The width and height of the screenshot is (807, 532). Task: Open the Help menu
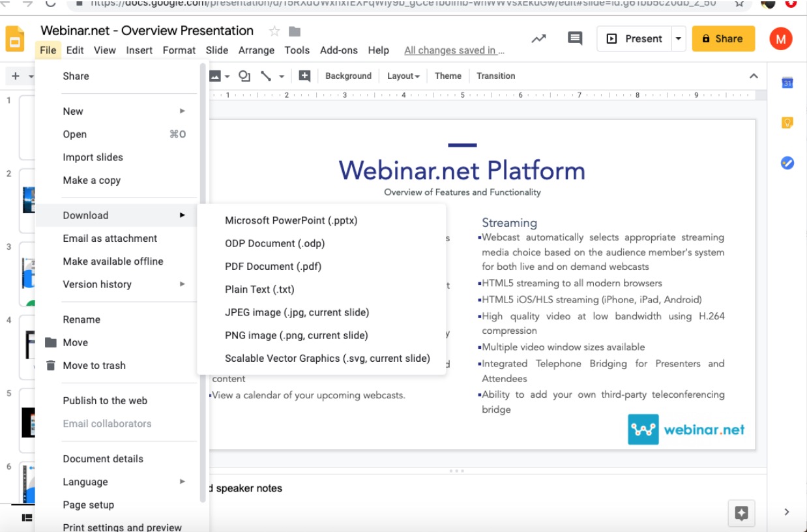(x=378, y=50)
